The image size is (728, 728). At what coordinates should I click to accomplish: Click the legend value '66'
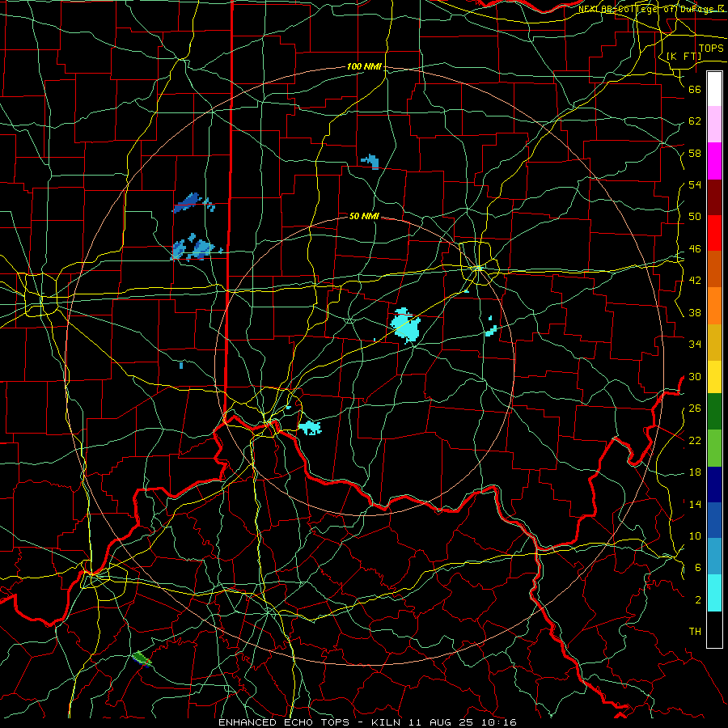tap(695, 89)
